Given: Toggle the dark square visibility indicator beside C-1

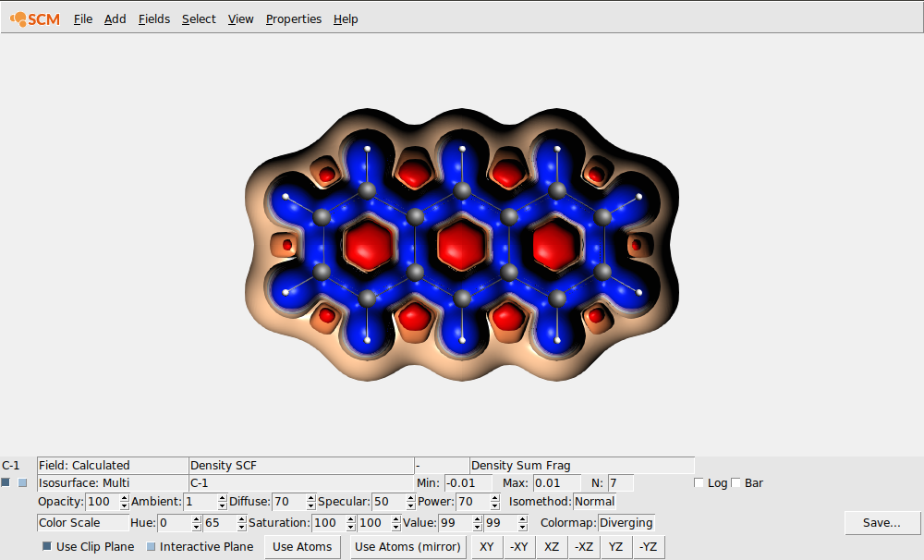Looking at the screenshot, I should click(x=6, y=482).
